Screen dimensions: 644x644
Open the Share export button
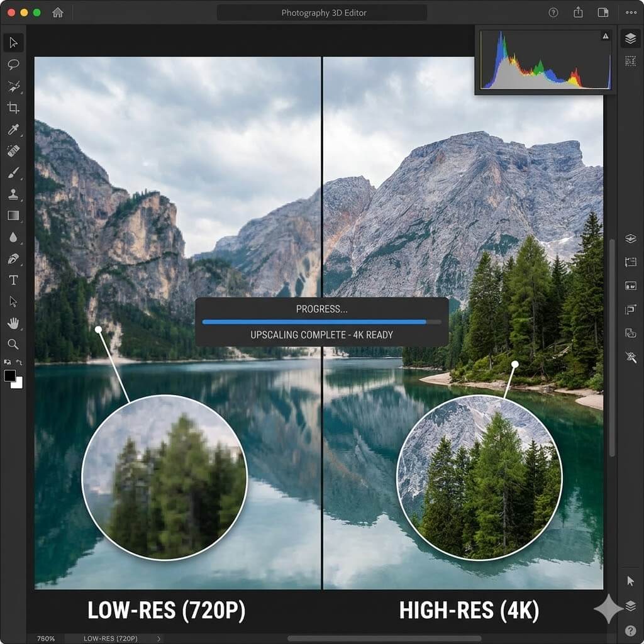[x=578, y=13]
